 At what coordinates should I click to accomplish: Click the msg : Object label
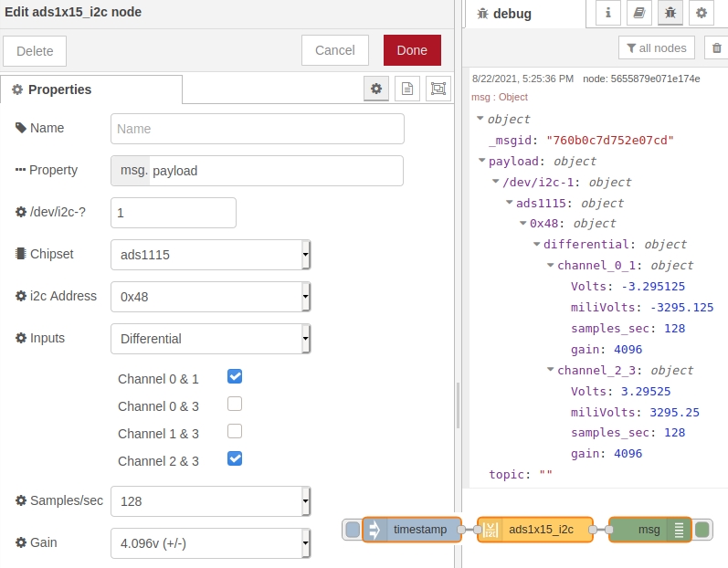[500, 97]
